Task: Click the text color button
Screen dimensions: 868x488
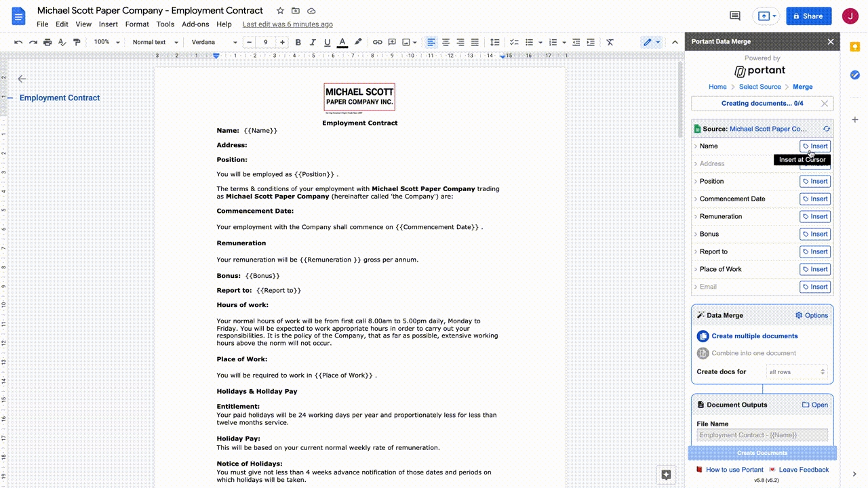Action: (342, 42)
